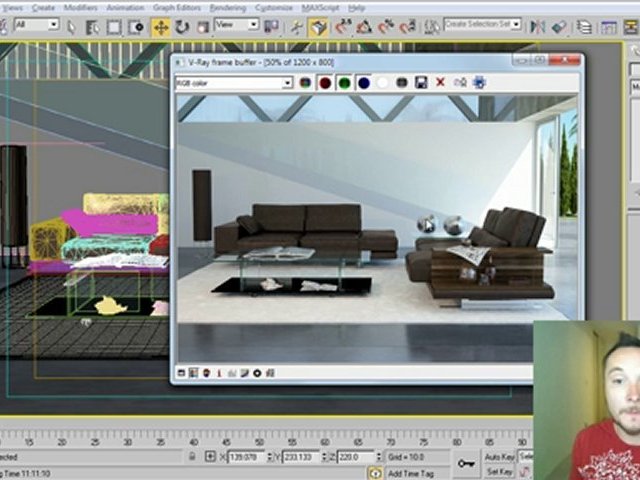The image size is (640, 480).
Task: Select the Move transform tool
Action: pyautogui.click(x=160, y=27)
